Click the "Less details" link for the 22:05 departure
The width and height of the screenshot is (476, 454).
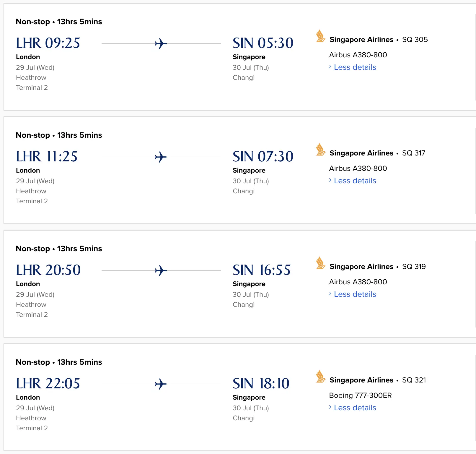355,408
